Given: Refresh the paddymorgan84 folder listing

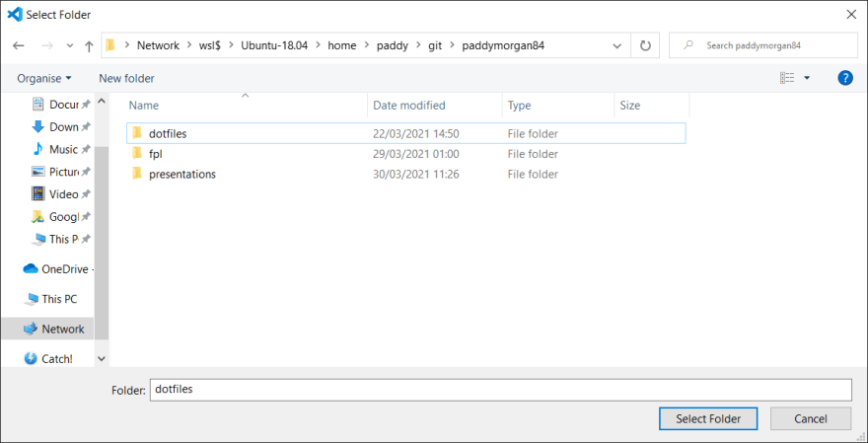Looking at the screenshot, I should [645, 46].
